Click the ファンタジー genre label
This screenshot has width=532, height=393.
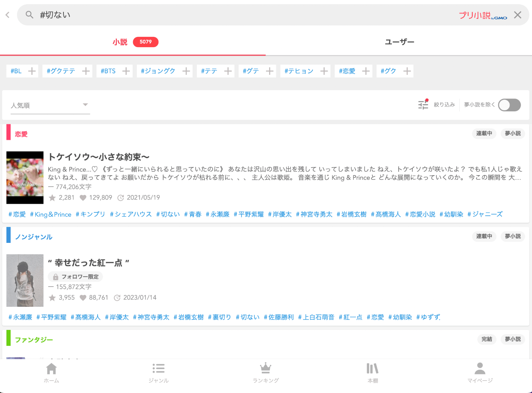(34, 340)
